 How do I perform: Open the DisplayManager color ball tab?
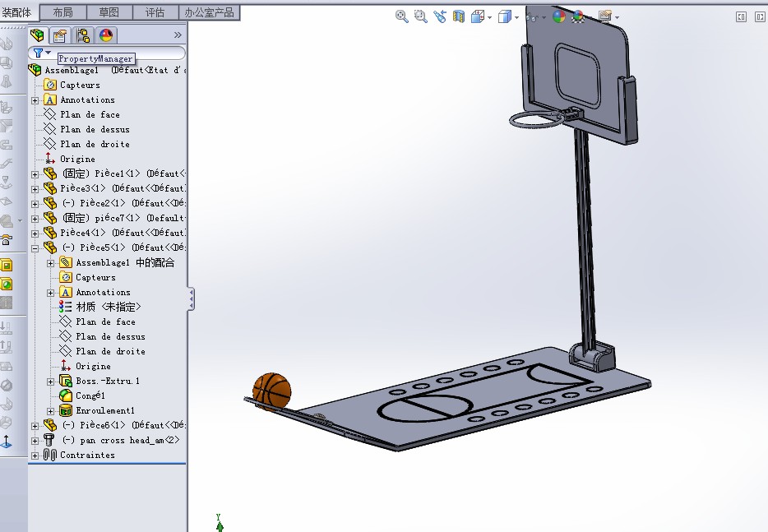click(106, 35)
